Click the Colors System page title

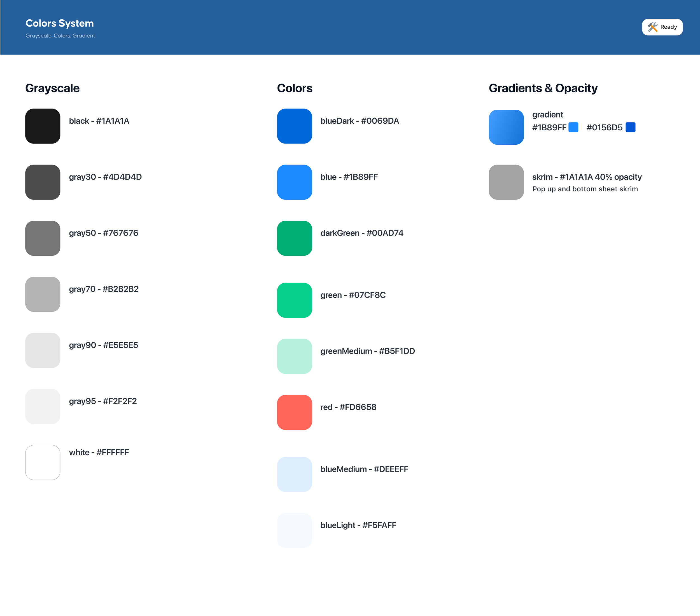click(x=60, y=23)
